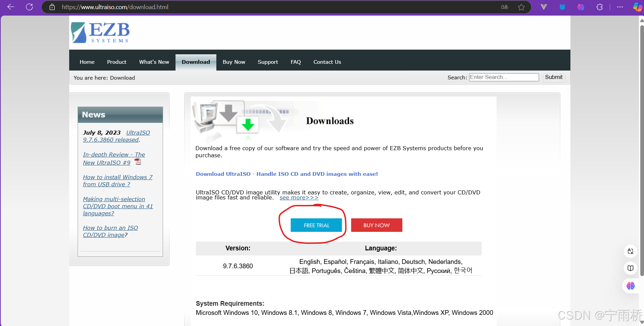
Task: Click the address bar URL
Action: (115, 7)
